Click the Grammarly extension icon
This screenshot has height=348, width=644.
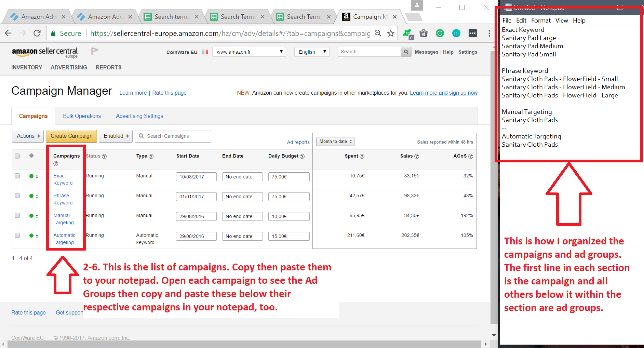(x=440, y=33)
